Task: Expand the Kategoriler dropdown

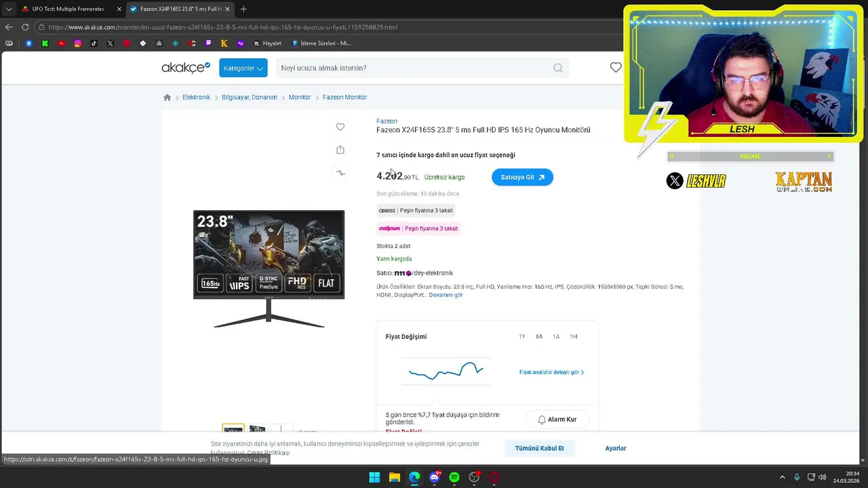Action: 243,68
